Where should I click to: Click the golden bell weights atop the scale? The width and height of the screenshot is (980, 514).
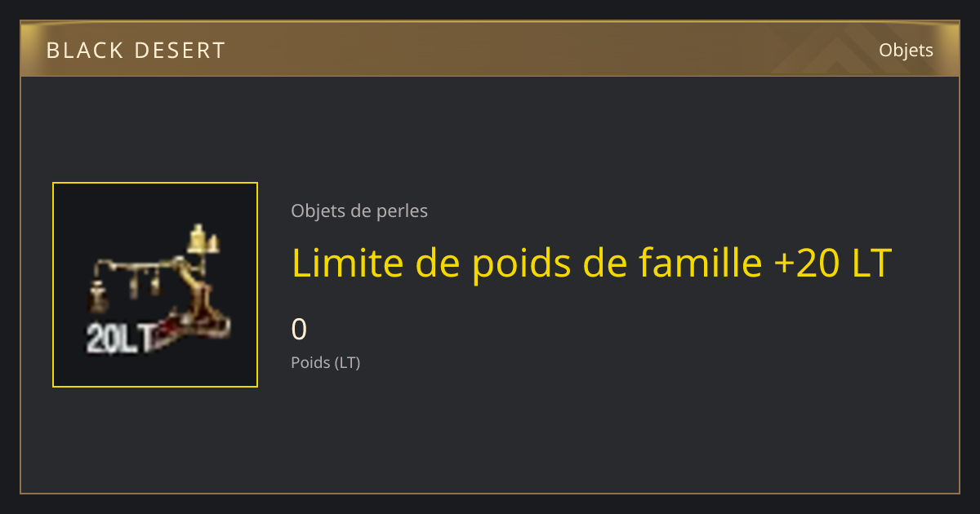tap(203, 239)
